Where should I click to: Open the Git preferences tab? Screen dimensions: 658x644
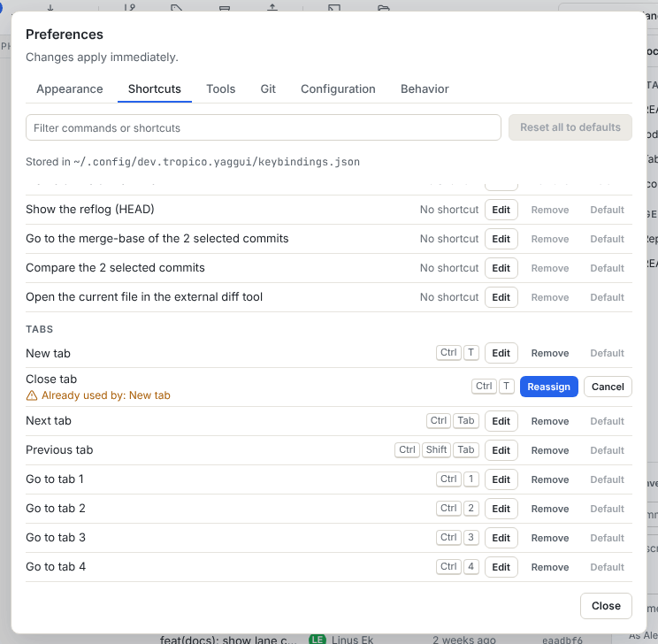pyautogui.click(x=268, y=89)
